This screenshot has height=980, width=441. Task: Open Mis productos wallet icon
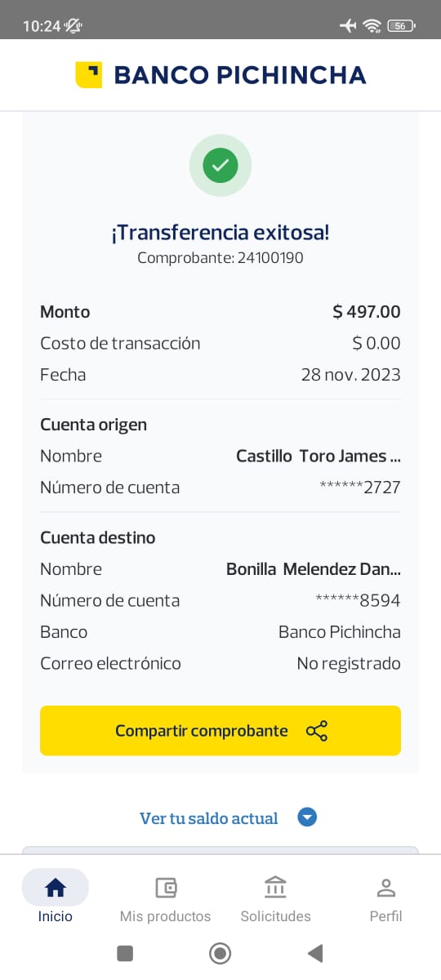coord(166,887)
